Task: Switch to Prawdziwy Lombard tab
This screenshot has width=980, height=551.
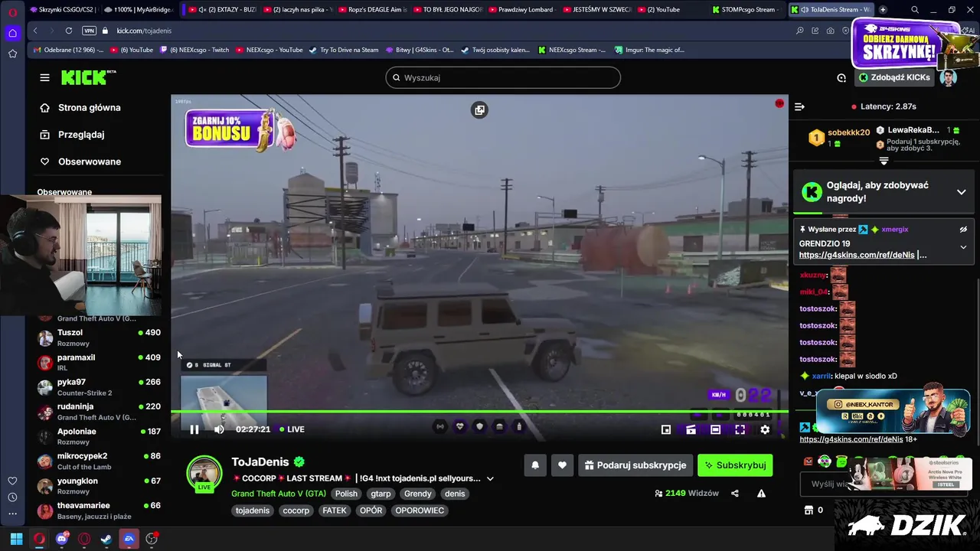Action: (x=521, y=10)
